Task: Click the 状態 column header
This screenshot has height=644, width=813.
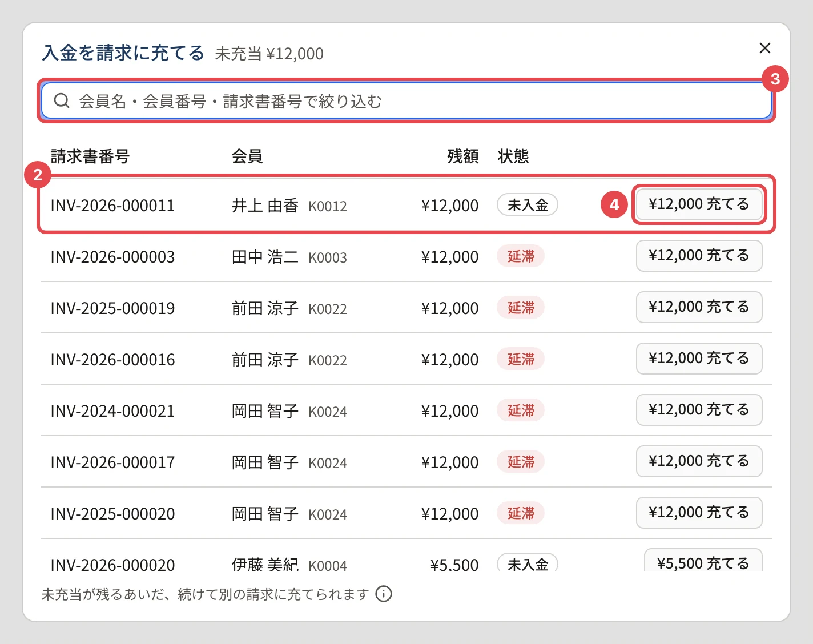Action: [x=513, y=156]
